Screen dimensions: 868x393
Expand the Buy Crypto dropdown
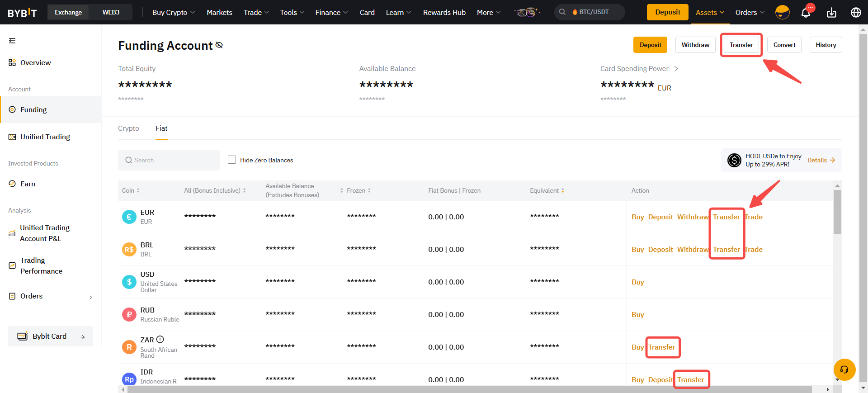tap(173, 13)
